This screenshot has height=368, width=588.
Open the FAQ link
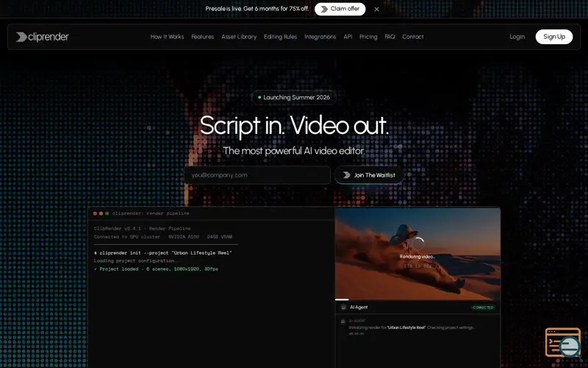(390, 37)
